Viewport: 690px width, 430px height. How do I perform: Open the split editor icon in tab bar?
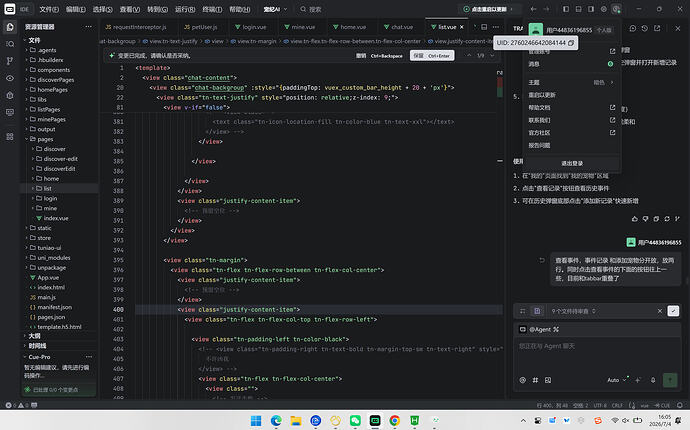[x=484, y=27]
